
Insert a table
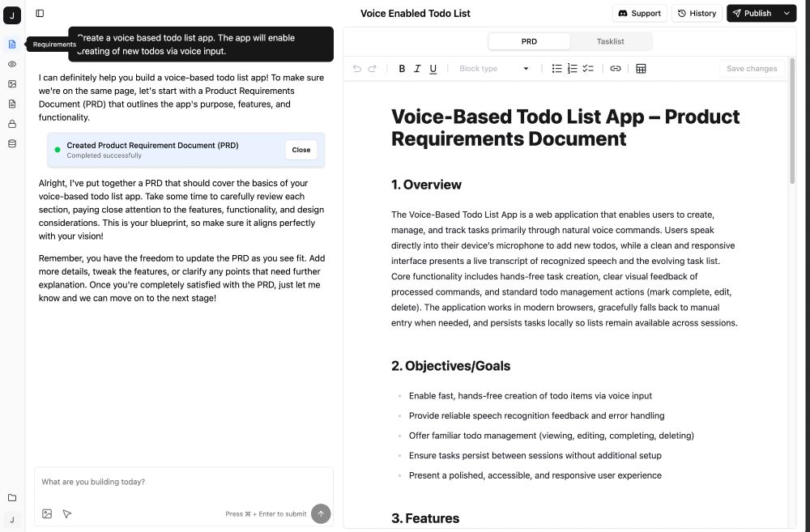click(x=641, y=68)
